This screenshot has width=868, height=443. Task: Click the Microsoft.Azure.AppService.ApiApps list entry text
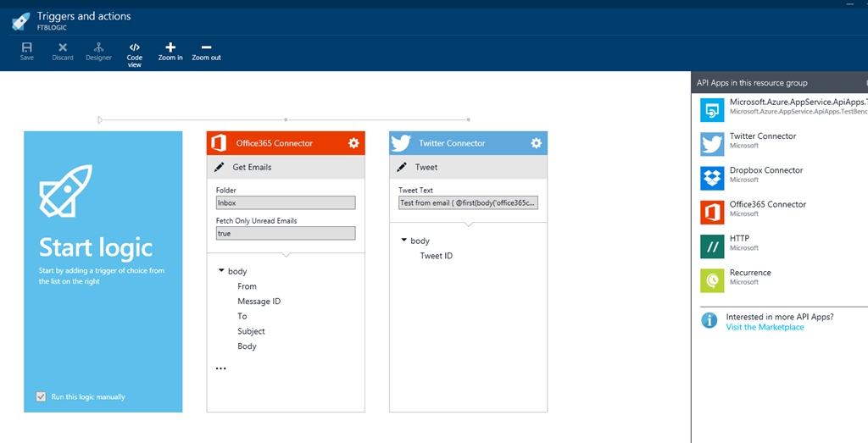[798, 102]
